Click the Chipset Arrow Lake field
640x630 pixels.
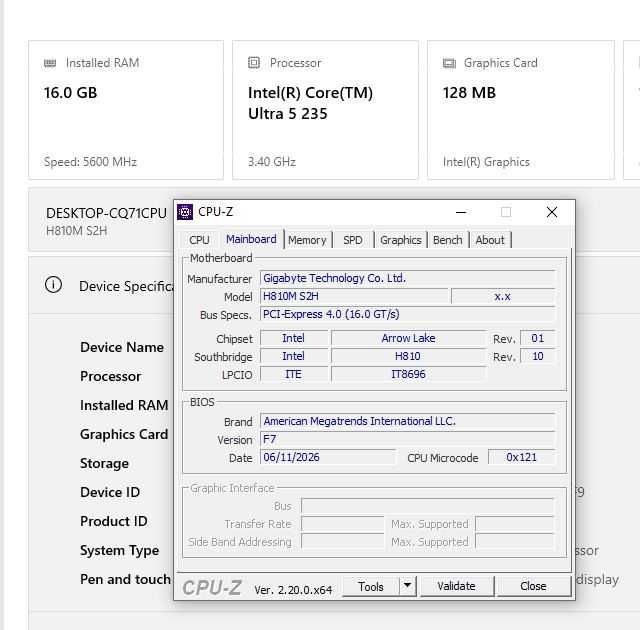click(x=408, y=338)
